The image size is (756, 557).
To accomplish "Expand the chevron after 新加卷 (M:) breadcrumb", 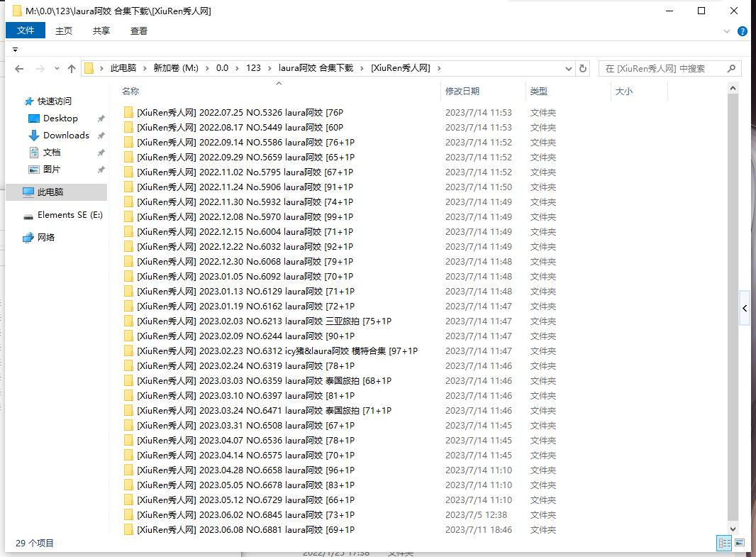I will click(x=207, y=69).
